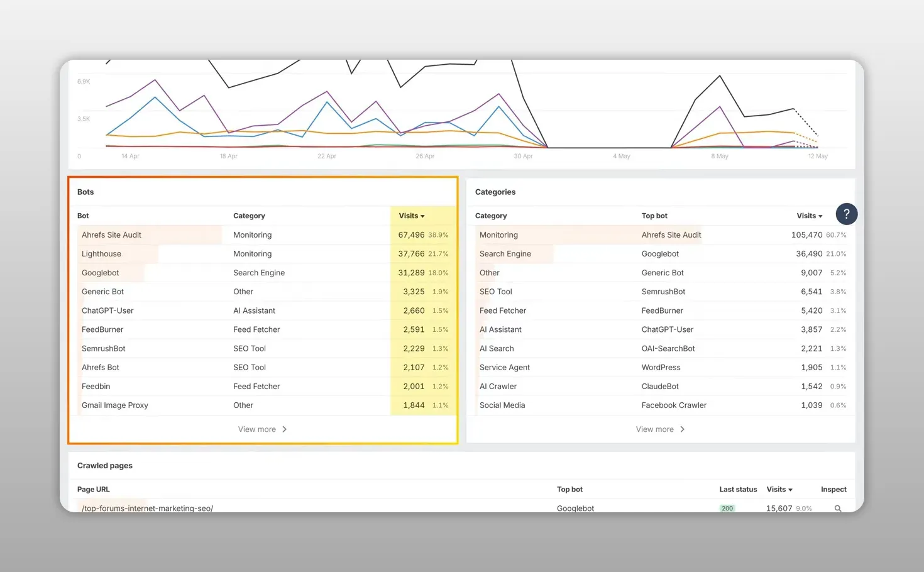Click the Last status column header
This screenshot has width=924, height=572.
[738, 489]
